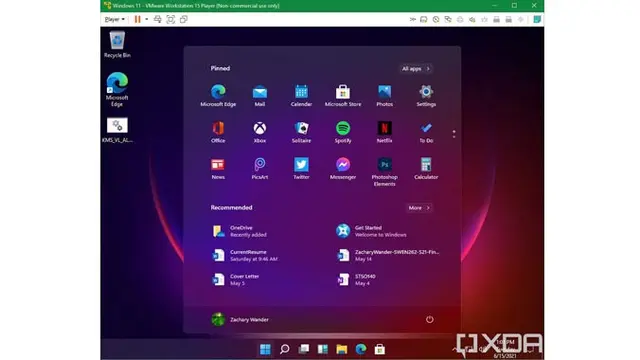Open Edge from the taskbar
640x360 pixels.
click(361, 349)
